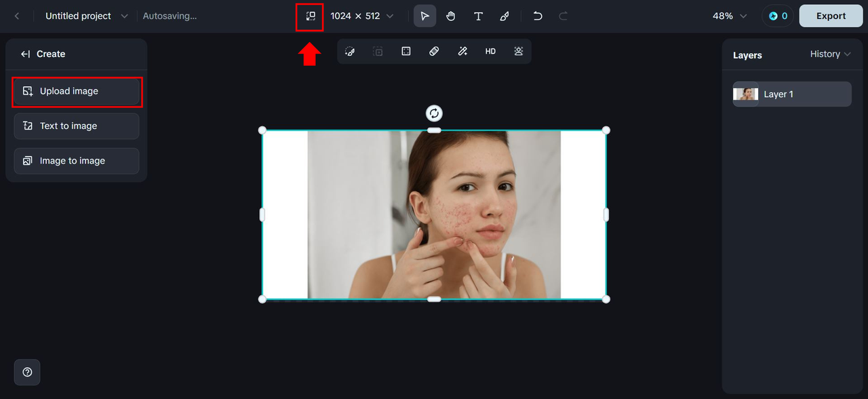Open the History dropdown
The image size is (868, 399).
[x=830, y=54]
